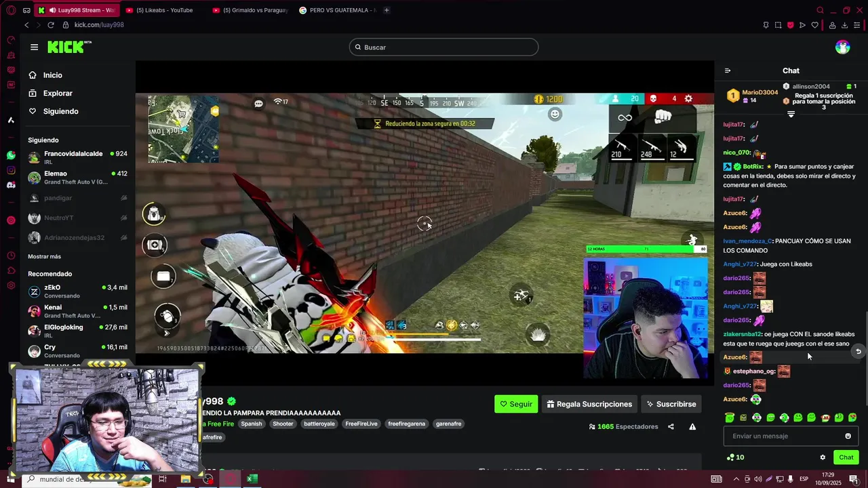Click the channel points 10 indicator
Viewport: 868px width, 488px height.
coord(735,457)
